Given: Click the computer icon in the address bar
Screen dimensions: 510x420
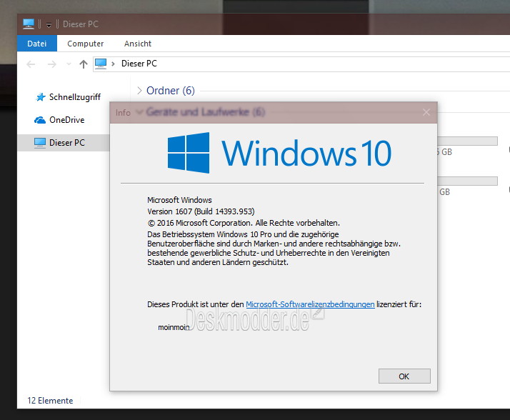Looking at the screenshot, I should (x=101, y=64).
